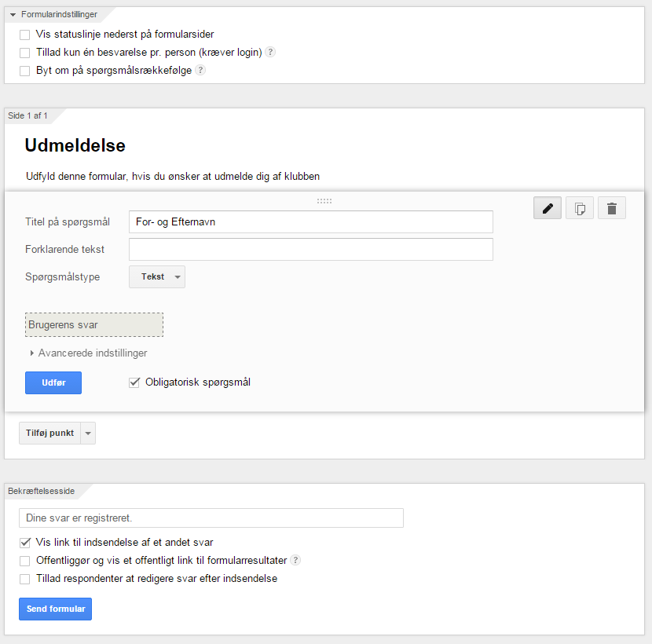652x644 pixels.
Task: Delete question with the trash icon
Action: point(612,208)
